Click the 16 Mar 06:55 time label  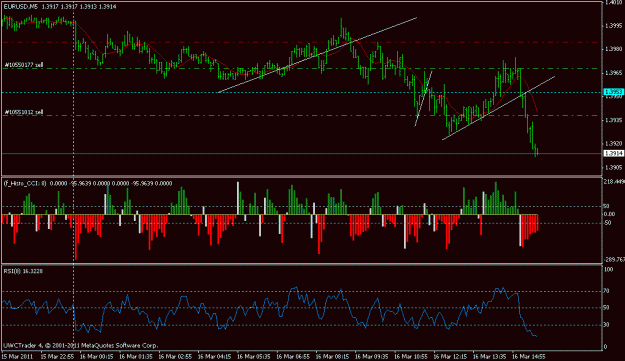coord(293,356)
